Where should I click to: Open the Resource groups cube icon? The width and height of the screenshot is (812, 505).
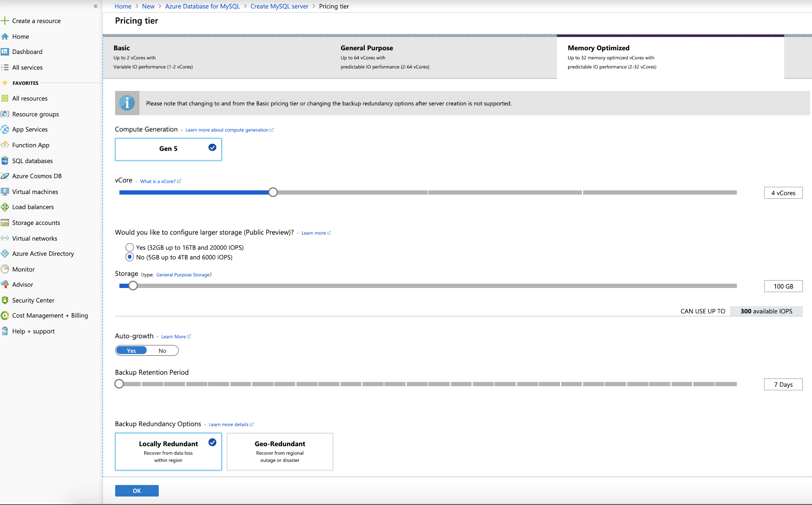point(5,114)
